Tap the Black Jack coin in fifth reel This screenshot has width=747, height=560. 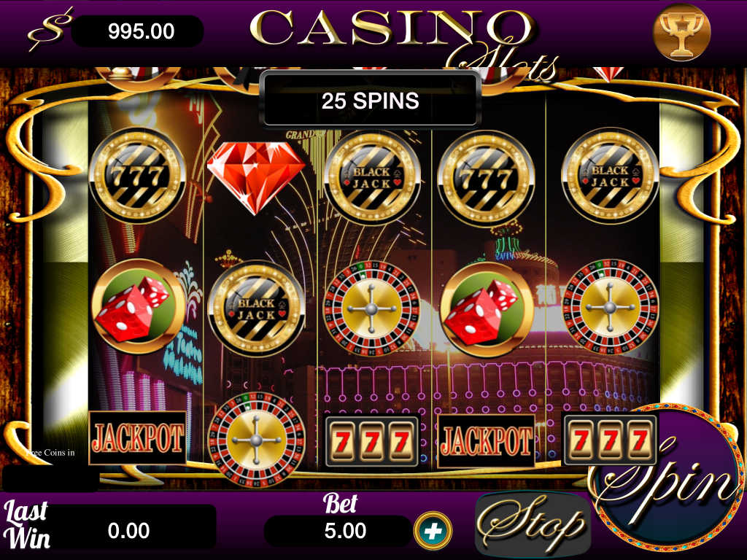click(611, 176)
